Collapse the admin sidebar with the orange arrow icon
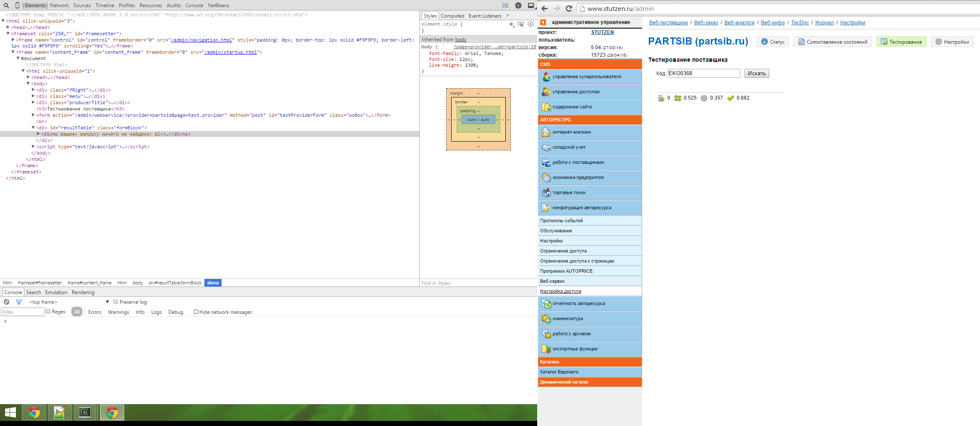980x426 pixels. [543, 22]
